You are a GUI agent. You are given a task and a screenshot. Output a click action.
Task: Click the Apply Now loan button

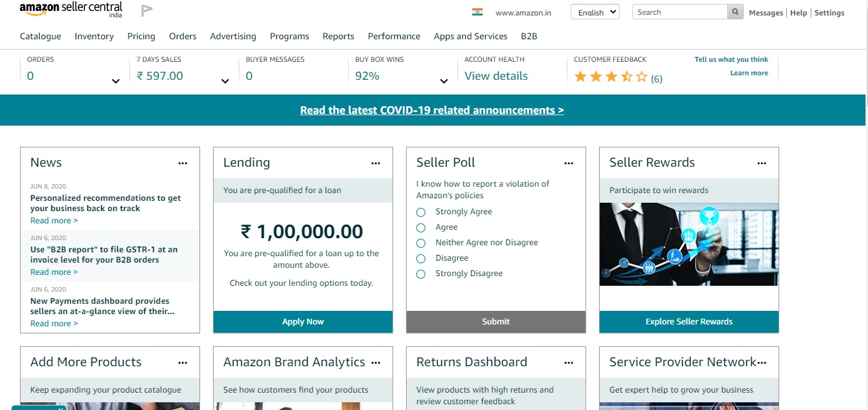(303, 322)
